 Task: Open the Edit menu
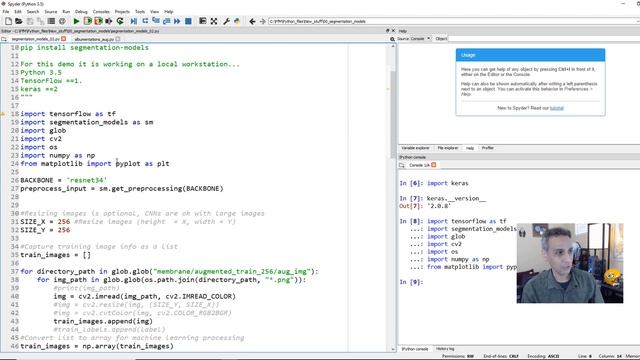tap(18, 11)
